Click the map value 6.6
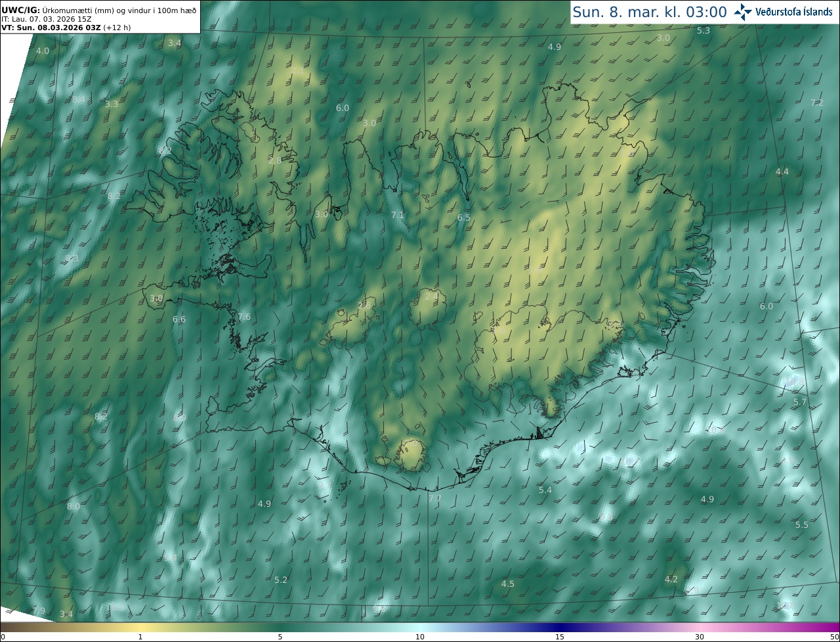The width and height of the screenshot is (840, 642). tap(179, 319)
